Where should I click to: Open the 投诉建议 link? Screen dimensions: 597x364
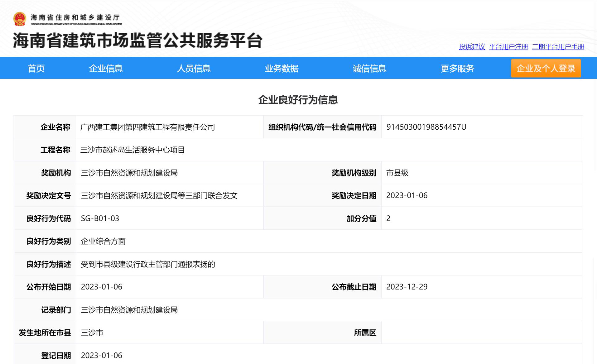(472, 47)
